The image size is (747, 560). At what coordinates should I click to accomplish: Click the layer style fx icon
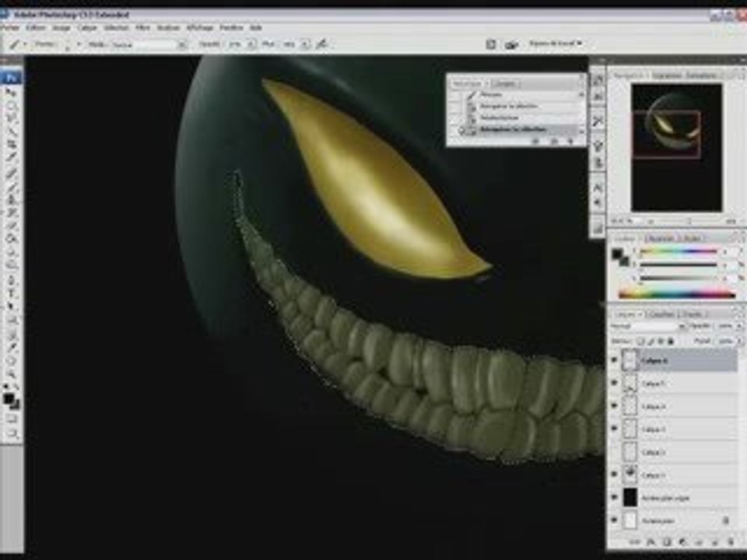[651, 542]
